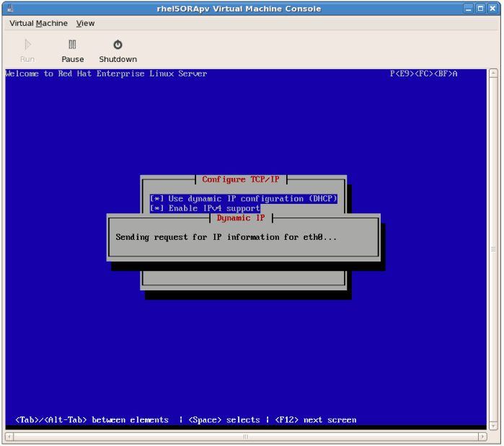Click the horizontal scrollbar handle

(245, 437)
